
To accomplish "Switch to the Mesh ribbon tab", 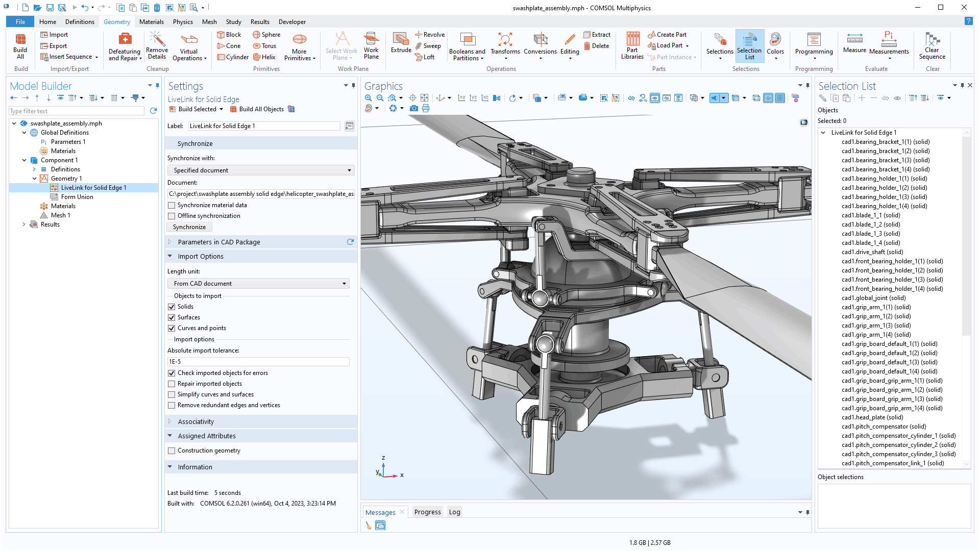I will pos(209,22).
